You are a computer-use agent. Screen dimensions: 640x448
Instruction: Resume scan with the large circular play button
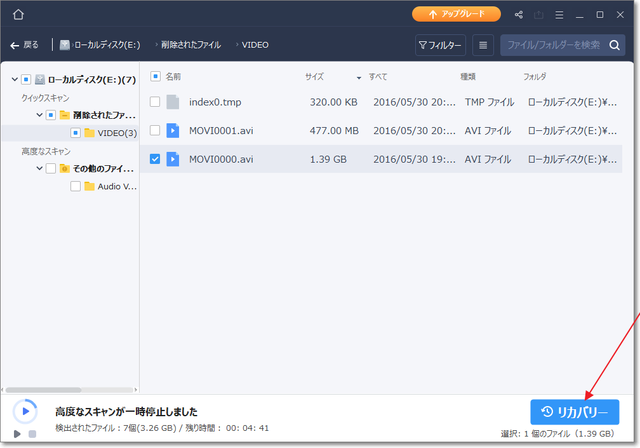click(x=24, y=411)
